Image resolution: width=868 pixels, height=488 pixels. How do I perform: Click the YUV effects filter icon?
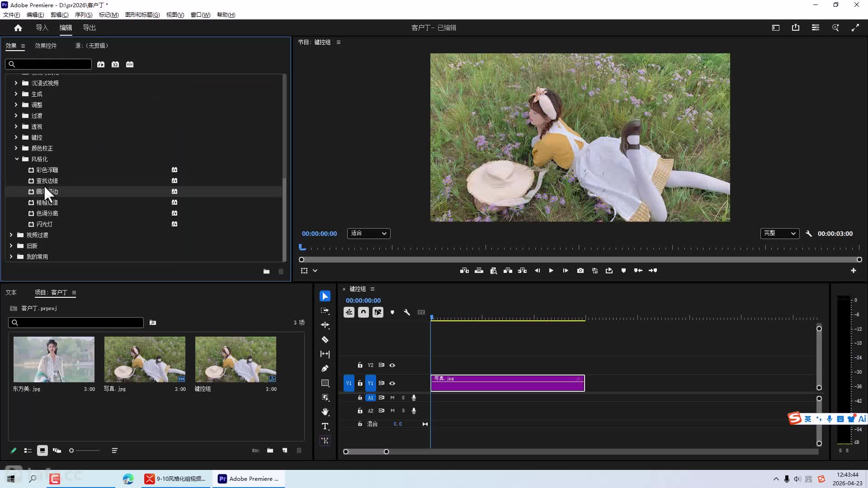tap(130, 64)
